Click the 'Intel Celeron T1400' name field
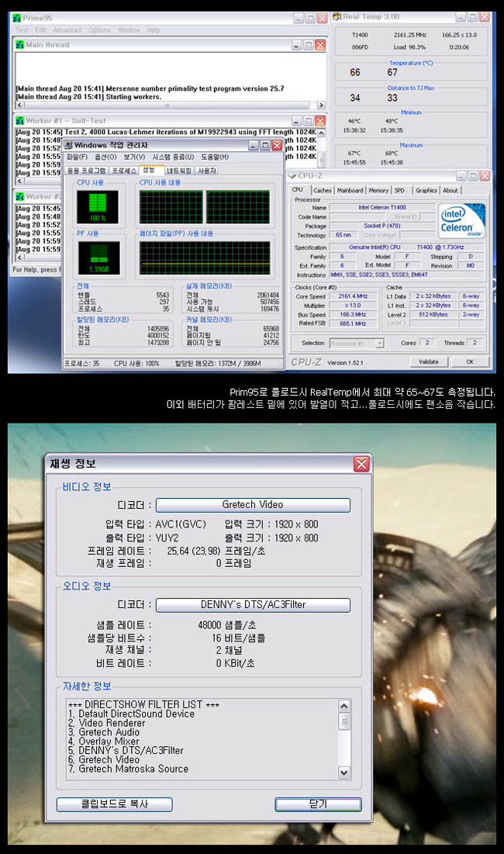Screen dimensions: 504x854 tap(382, 208)
